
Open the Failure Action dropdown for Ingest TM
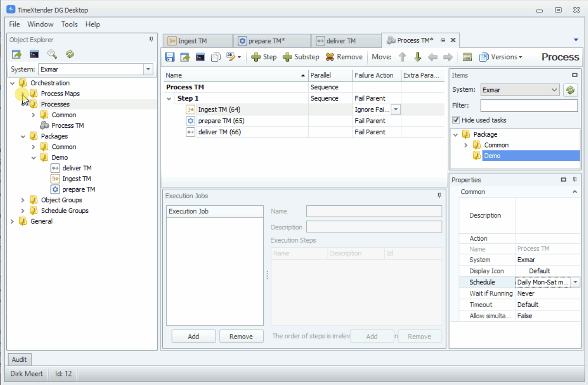(396, 109)
